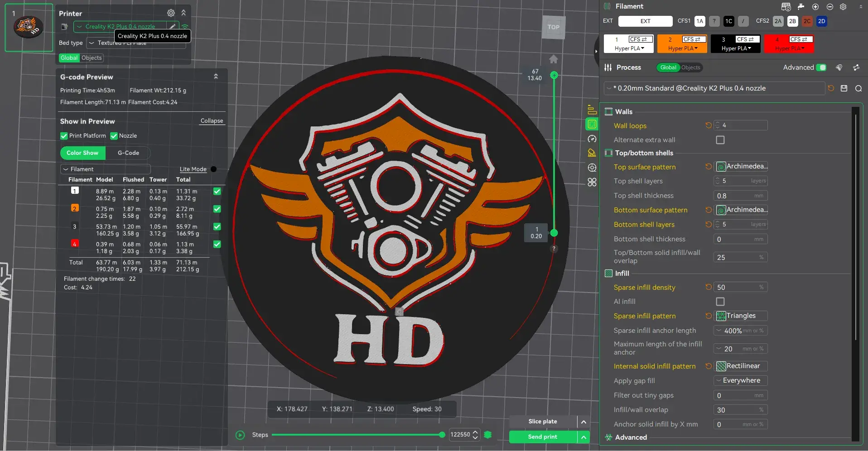Toggle the Advanced switch off
The width and height of the screenshot is (868, 451).
(821, 67)
